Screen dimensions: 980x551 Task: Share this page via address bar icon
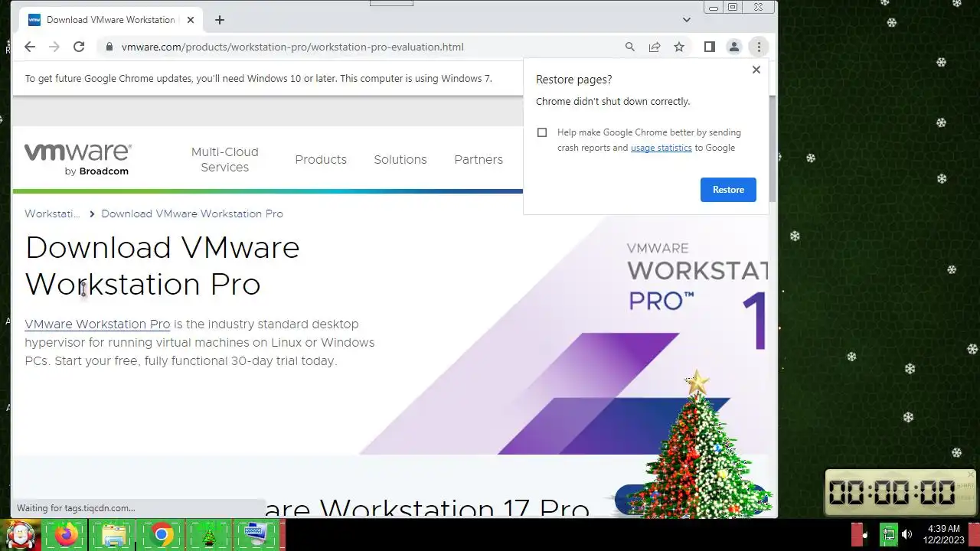[x=655, y=47]
